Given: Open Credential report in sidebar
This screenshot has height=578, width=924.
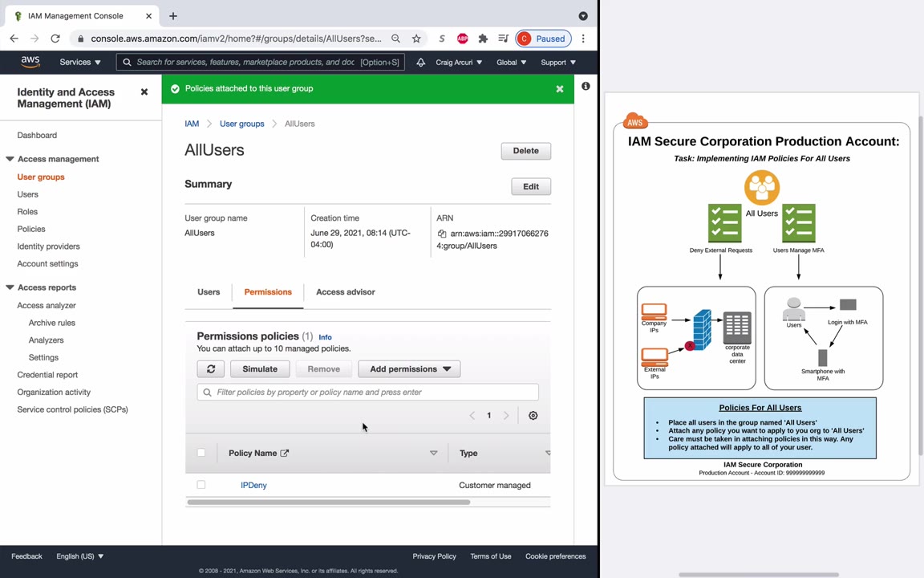Looking at the screenshot, I should tap(47, 375).
